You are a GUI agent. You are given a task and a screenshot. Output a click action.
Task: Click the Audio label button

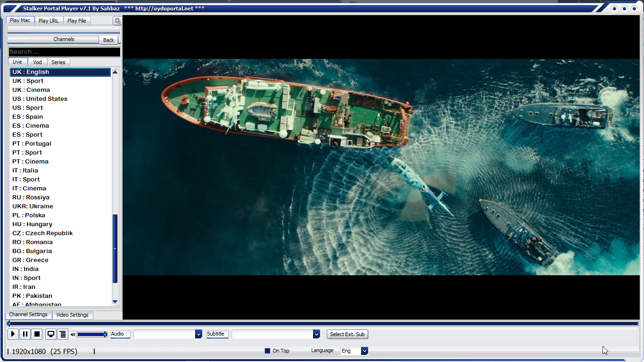(x=120, y=334)
